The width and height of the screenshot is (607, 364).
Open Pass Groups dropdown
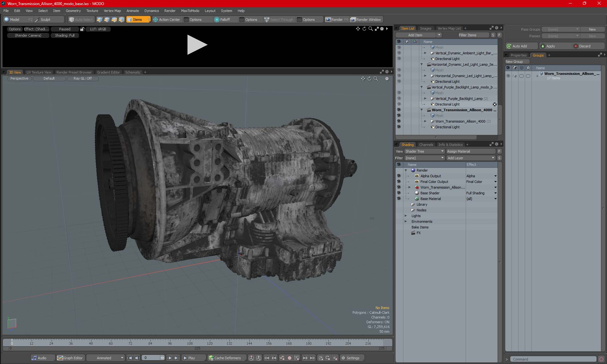pos(561,29)
